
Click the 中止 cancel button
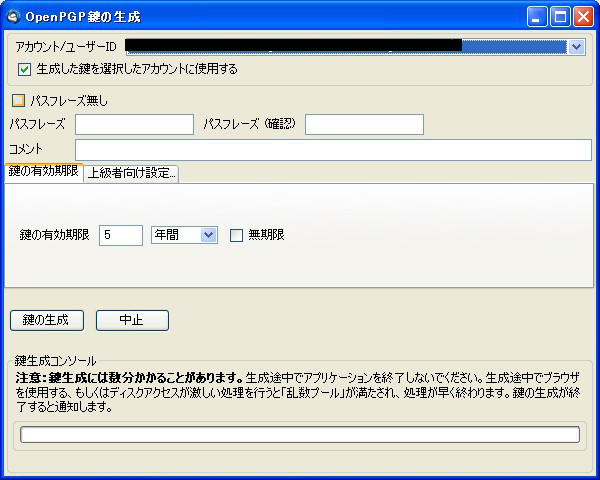coord(132,320)
